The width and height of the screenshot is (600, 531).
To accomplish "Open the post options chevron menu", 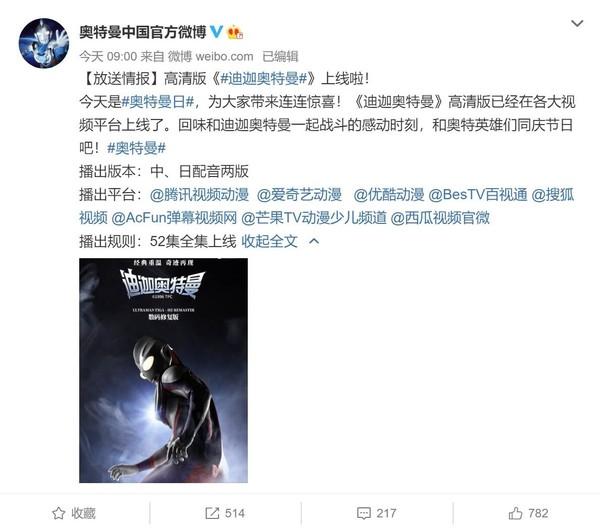I will [577, 24].
